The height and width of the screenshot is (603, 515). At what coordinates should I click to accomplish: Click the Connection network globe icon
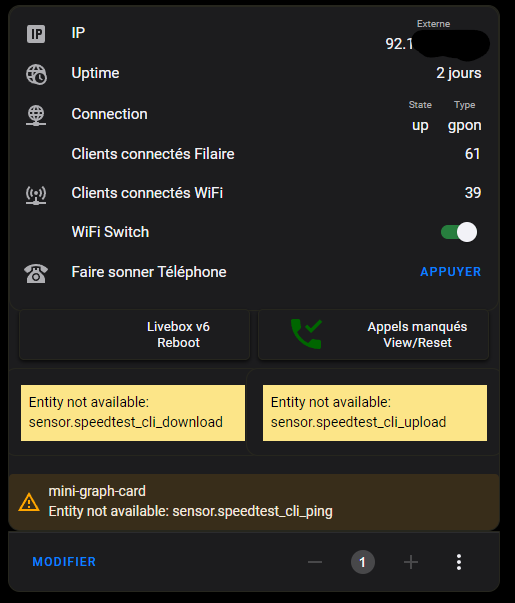(36, 115)
